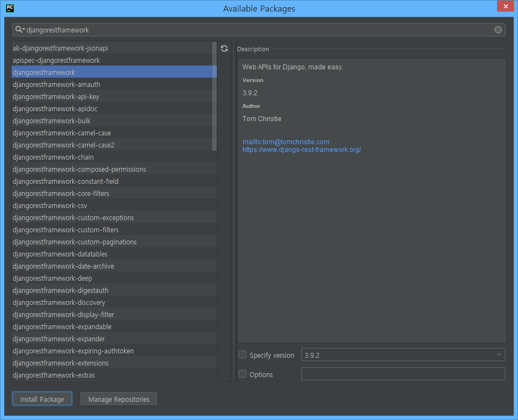The image size is (518, 420).
Task: Close the Available Packages dialog
Action: tap(505, 6)
